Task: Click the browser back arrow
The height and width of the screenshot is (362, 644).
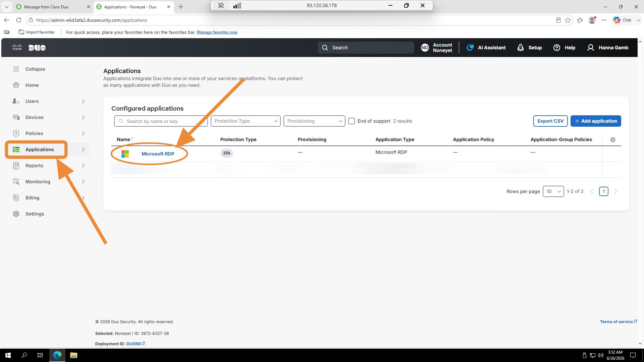Action: coord(7,20)
